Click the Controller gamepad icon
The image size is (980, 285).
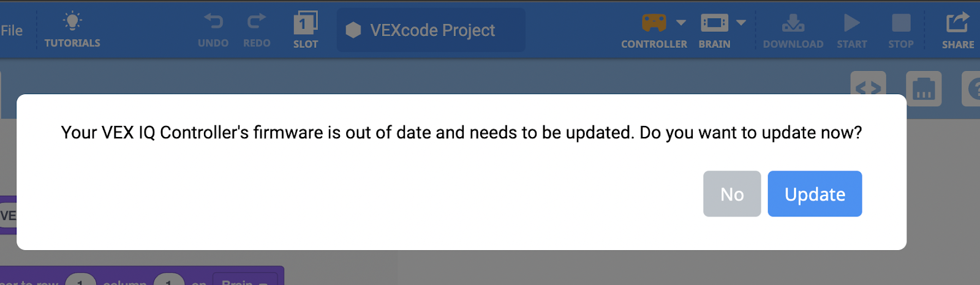pos(654,23)
